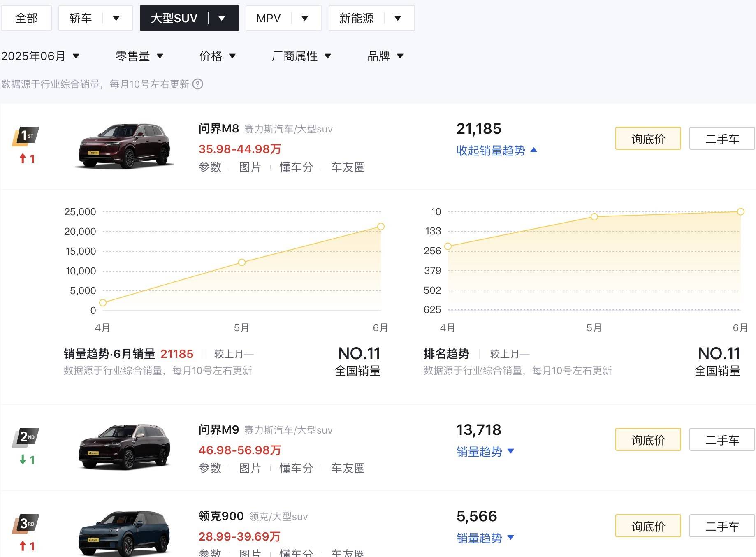Open the MPV tab dropdown arrow

click(305, 18)
